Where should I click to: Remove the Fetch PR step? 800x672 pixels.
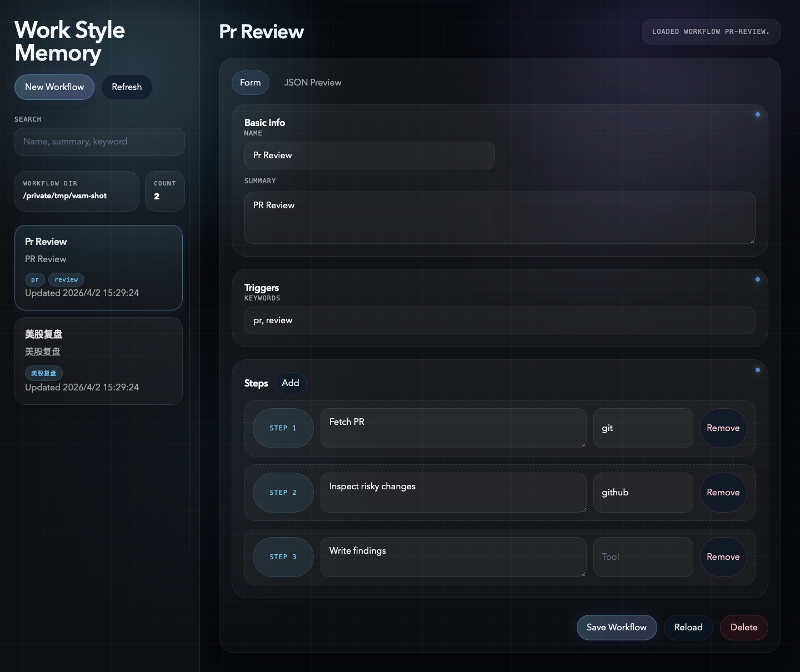(x=723, y=428)
